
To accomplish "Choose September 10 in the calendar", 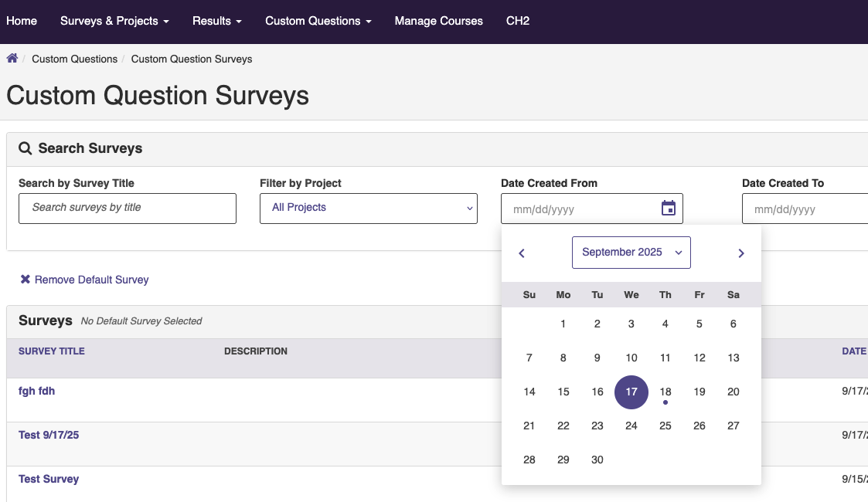I will click(x=631, y=358).
